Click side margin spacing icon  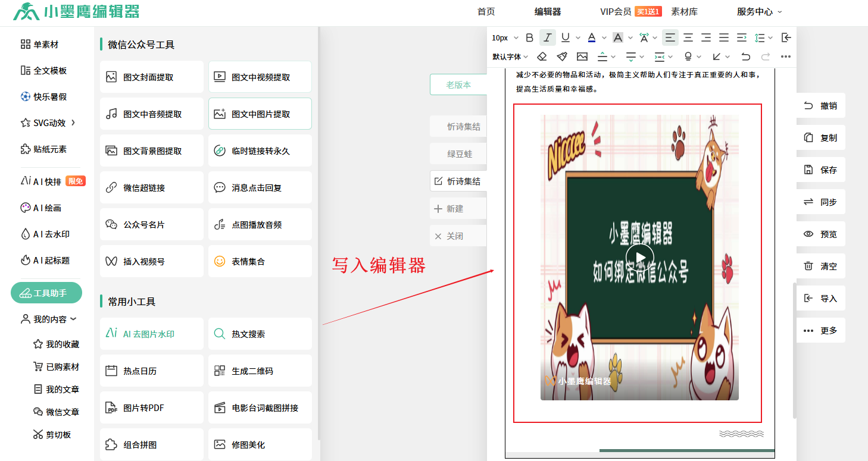click(x=659, y=57)
